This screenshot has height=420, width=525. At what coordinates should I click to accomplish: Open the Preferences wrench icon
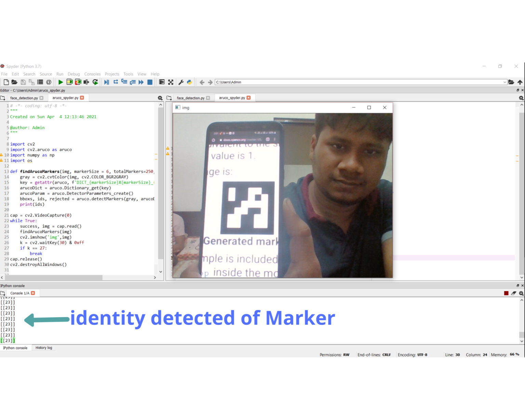tap(180, 82)
